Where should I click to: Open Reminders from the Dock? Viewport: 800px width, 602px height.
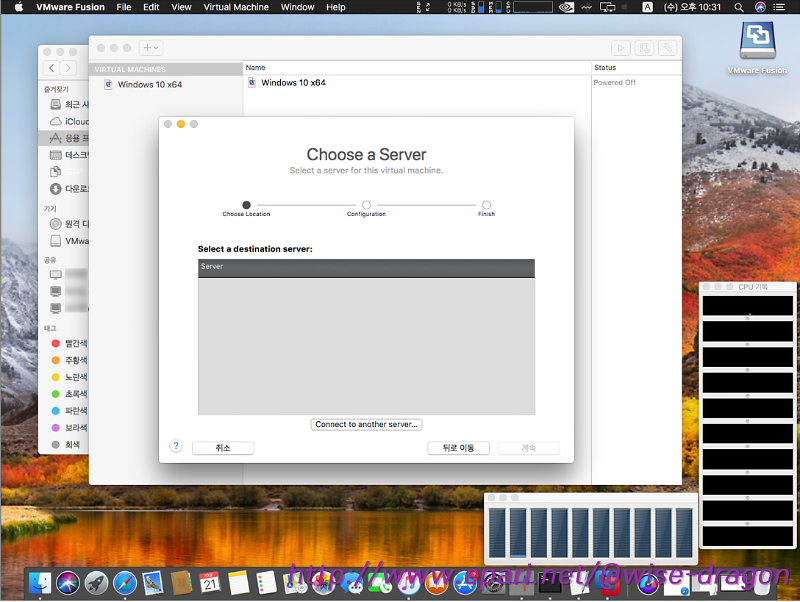pyautogui.click(x=266, y=584)
